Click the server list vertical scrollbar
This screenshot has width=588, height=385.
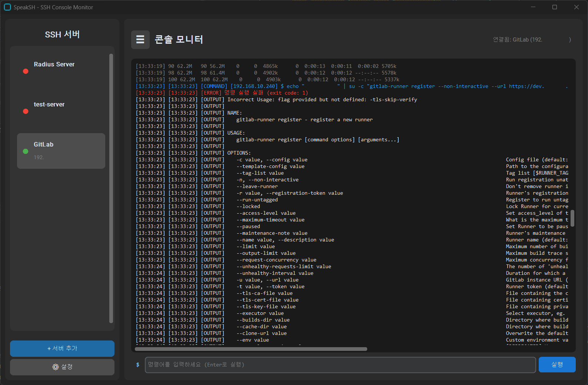pyautogui.click(x=111, y=188)
